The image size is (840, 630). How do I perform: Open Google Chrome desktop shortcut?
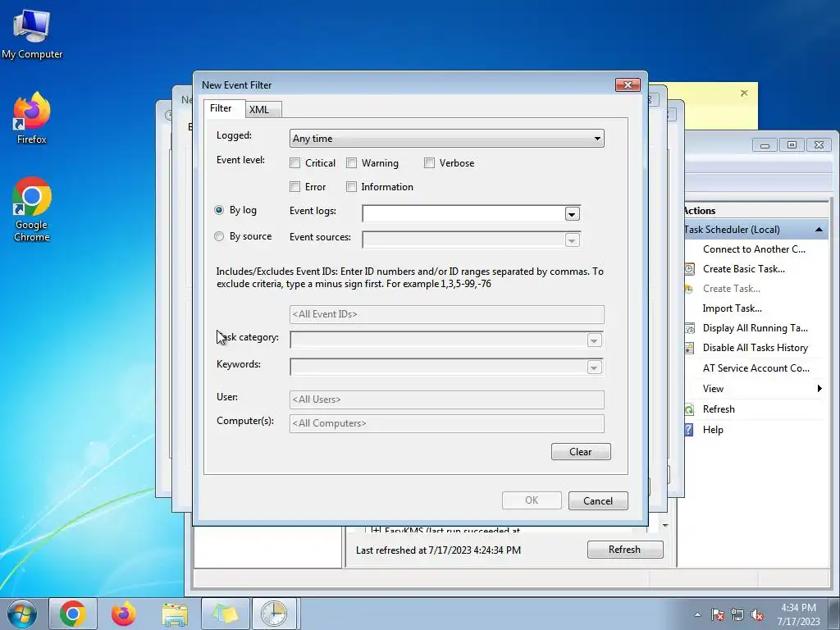point(32,209)
